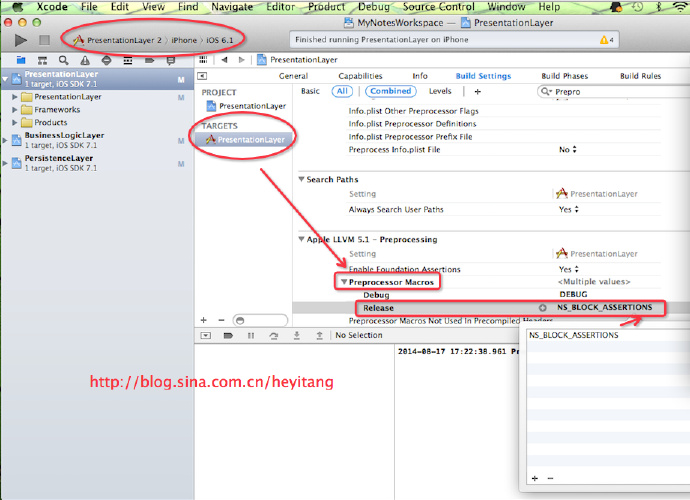The height and width of the screenshot is (500, 690).
Task: Open the Symbol navigator icon
Action: click(42, 60)
